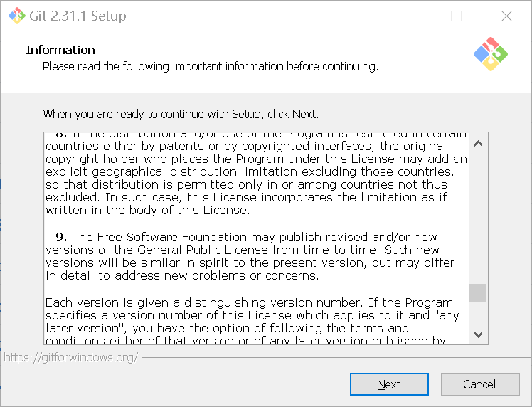Viewport: 532px width, 407px height.
Task: Click the scrollbar track below the thumb
Action: click(x=478, y=315)
